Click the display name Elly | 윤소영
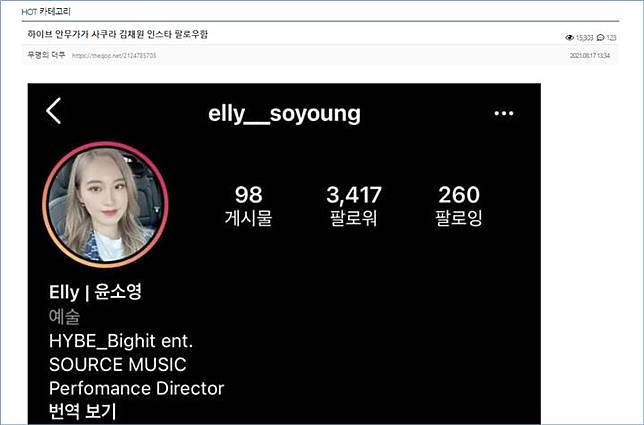 pos(95,292)
